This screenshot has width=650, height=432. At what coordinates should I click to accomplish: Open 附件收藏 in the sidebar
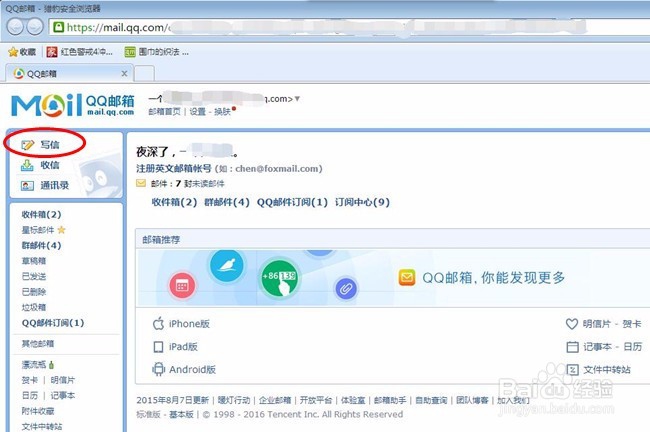38,411
